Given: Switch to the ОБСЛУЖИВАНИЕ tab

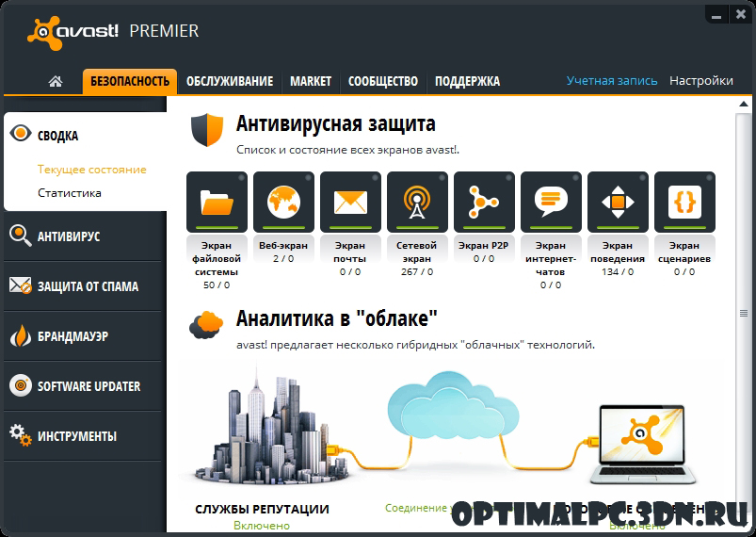Looking at the screenshot, I should pos(230,81).
